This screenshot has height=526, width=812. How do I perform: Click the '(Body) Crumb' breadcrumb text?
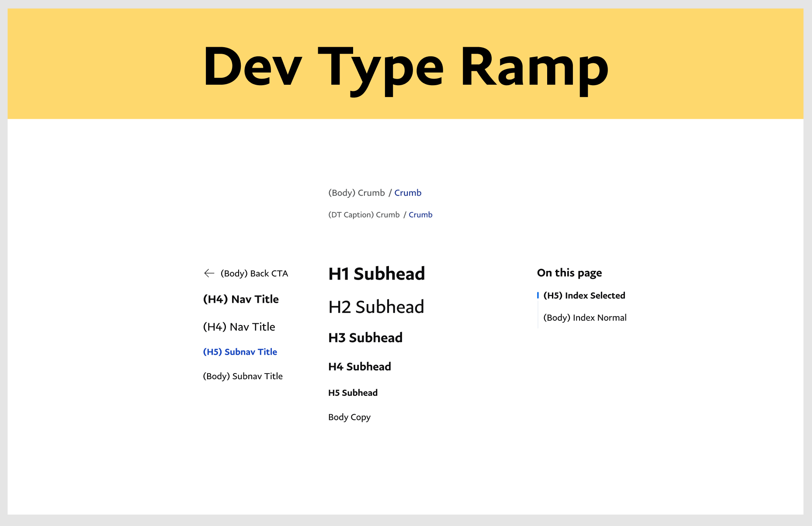(x=357, y=193)
